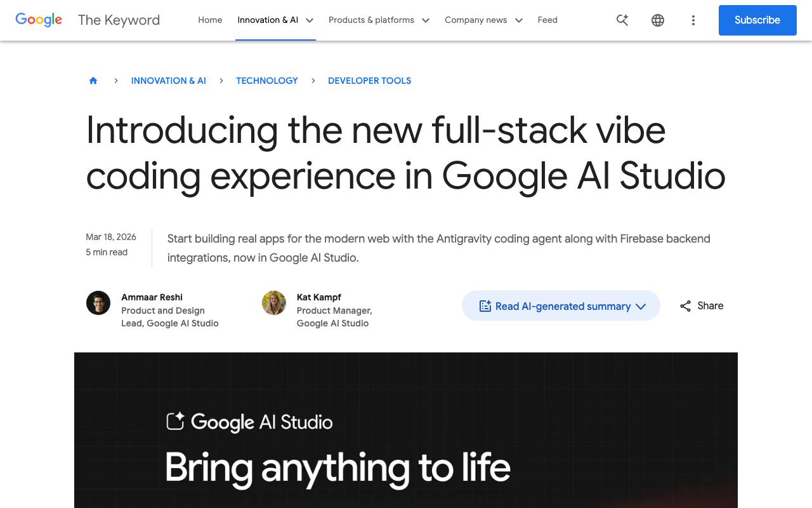812x508 pixels.
Task: Go to the Feed nav item
Action: click(547, 20)
